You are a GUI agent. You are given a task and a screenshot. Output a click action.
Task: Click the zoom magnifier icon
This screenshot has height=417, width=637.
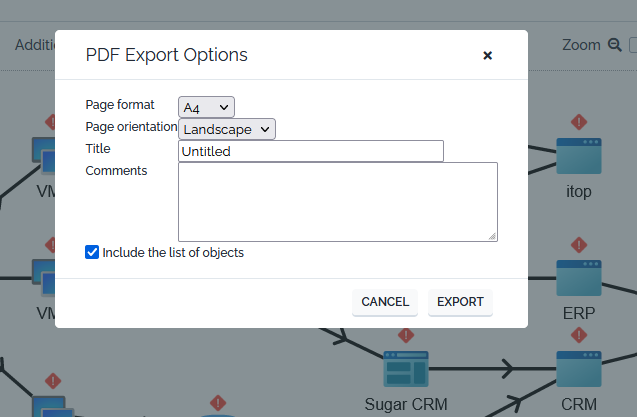[x=615, y=45]
